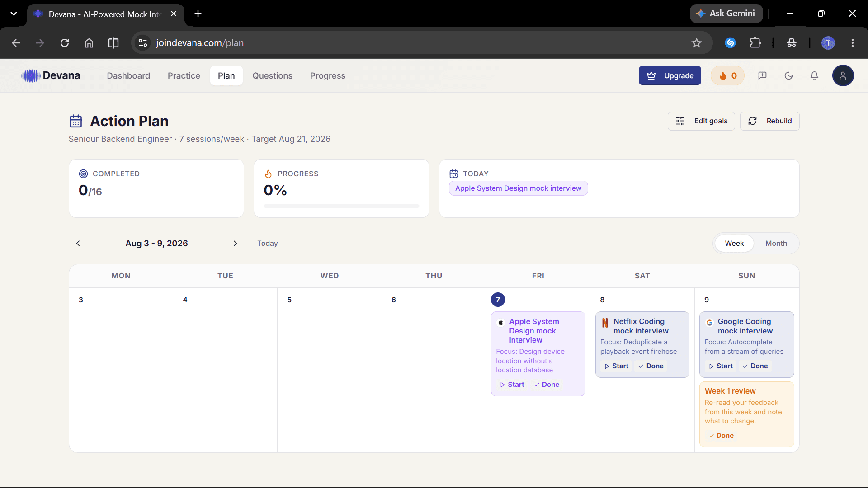Select day 9 on the calendar
868x488 pixels.
pos(707,300)
